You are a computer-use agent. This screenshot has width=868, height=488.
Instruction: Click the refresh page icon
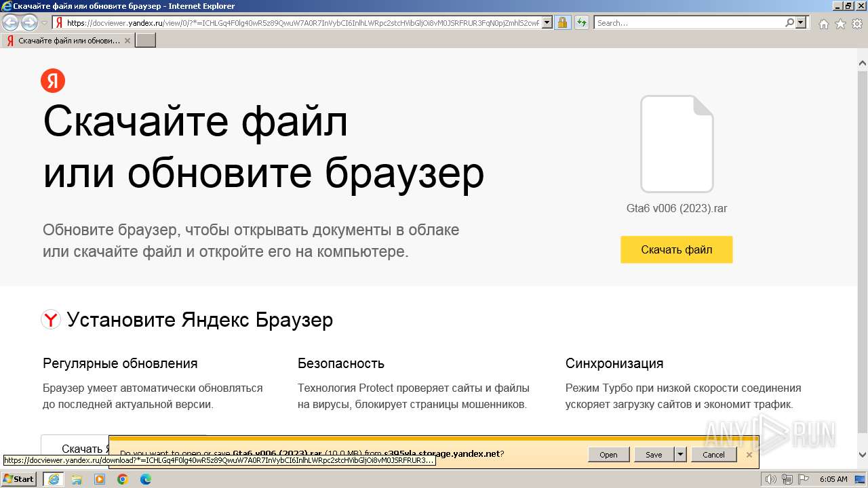(x=582, y=23)
